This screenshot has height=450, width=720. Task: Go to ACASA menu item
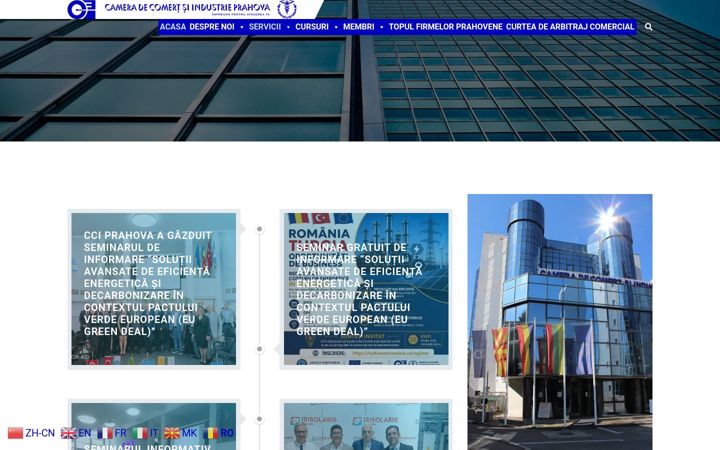pos(173,27)
